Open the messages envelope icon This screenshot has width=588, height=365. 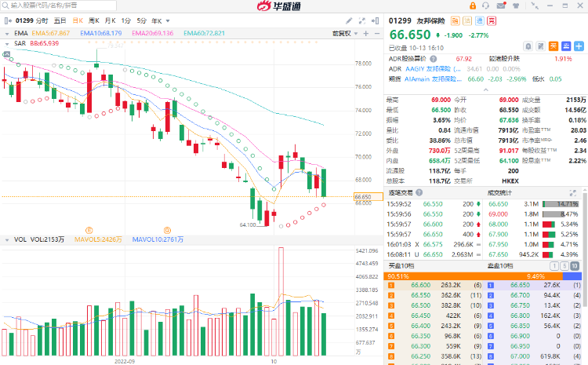(501, 5)
